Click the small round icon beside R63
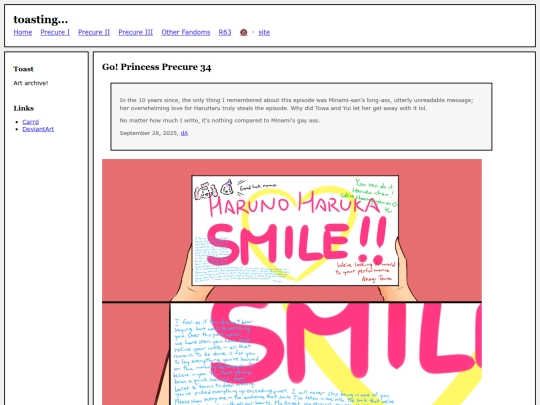 (243, 32)
